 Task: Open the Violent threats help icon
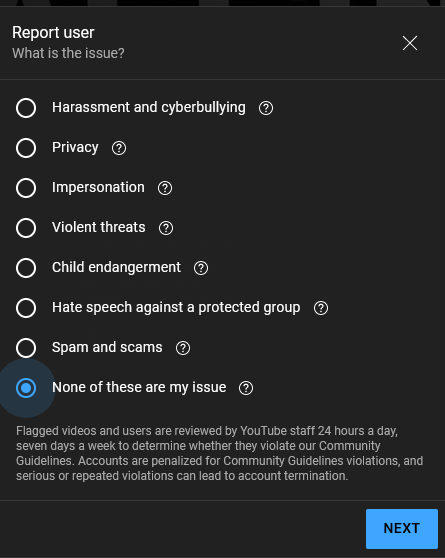166,228
